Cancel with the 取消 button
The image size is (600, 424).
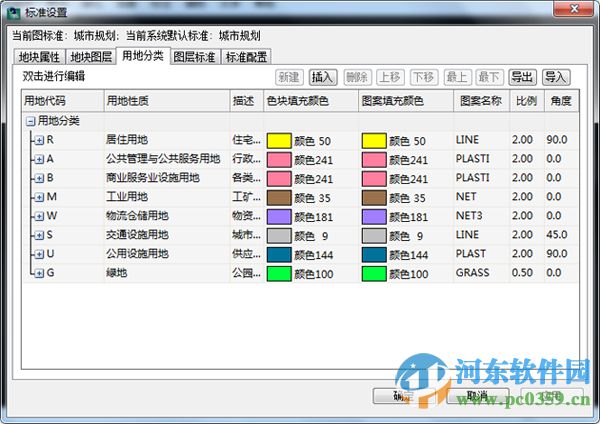tap(478, 396)
